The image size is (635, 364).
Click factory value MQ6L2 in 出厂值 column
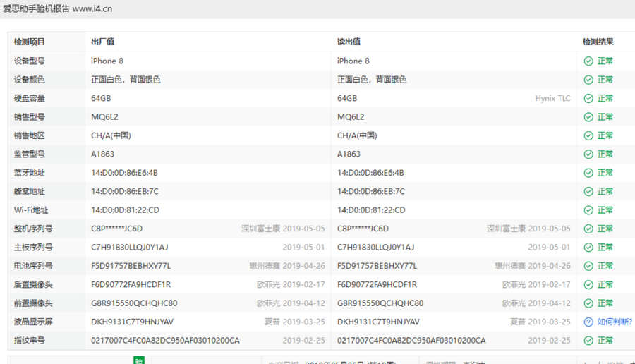105,117
